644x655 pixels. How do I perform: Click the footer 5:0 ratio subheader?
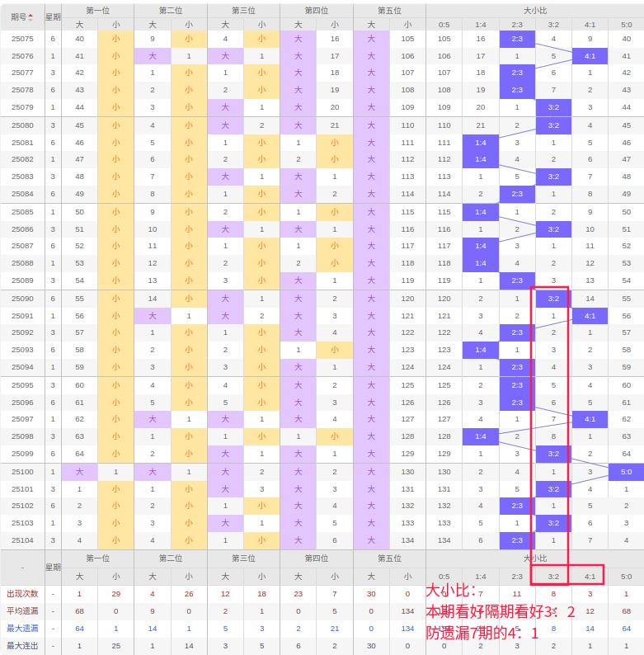[626, 577]
